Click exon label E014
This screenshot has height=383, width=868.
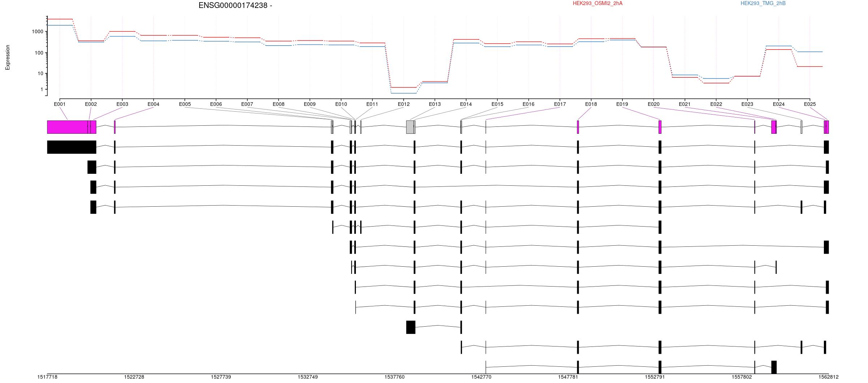(x=466, y=104)
